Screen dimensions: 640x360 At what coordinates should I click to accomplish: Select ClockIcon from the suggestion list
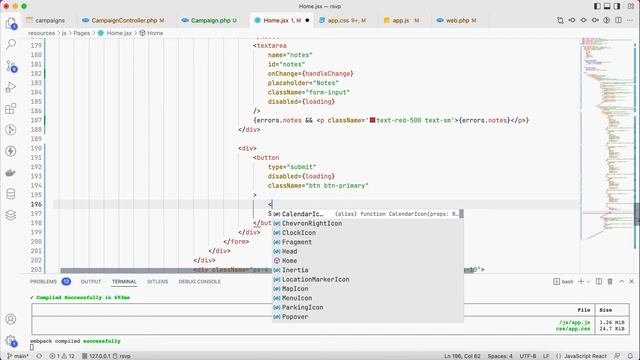tap(368, 233)
